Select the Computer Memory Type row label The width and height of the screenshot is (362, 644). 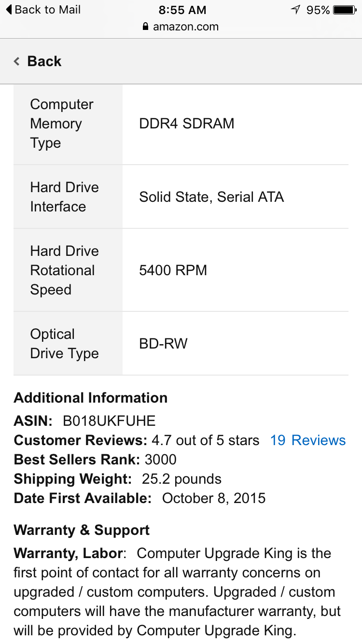click(x=62, y=124)
